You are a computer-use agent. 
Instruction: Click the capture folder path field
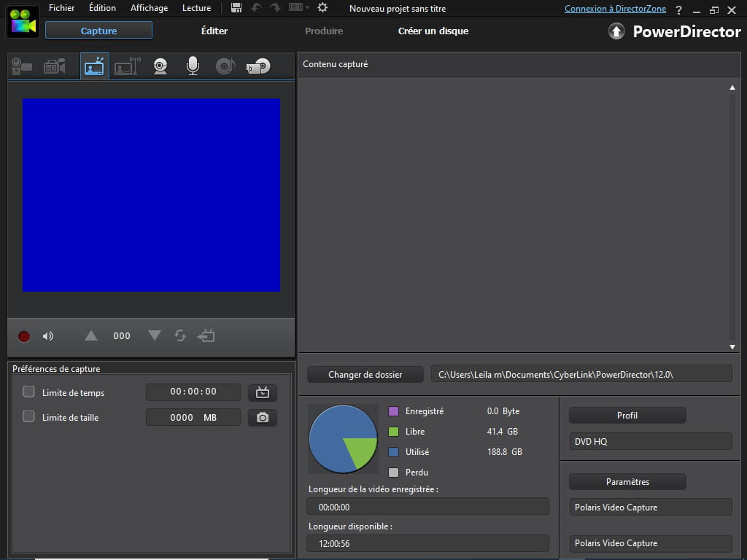581,374
